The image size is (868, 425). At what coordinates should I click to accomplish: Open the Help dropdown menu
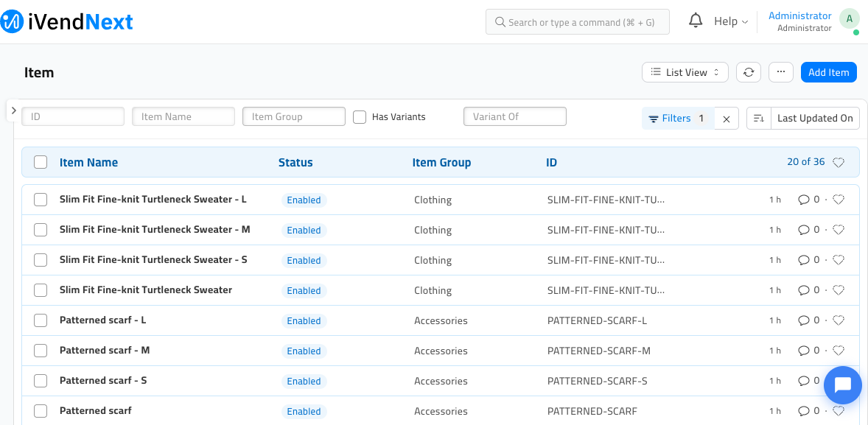[731, 21]
